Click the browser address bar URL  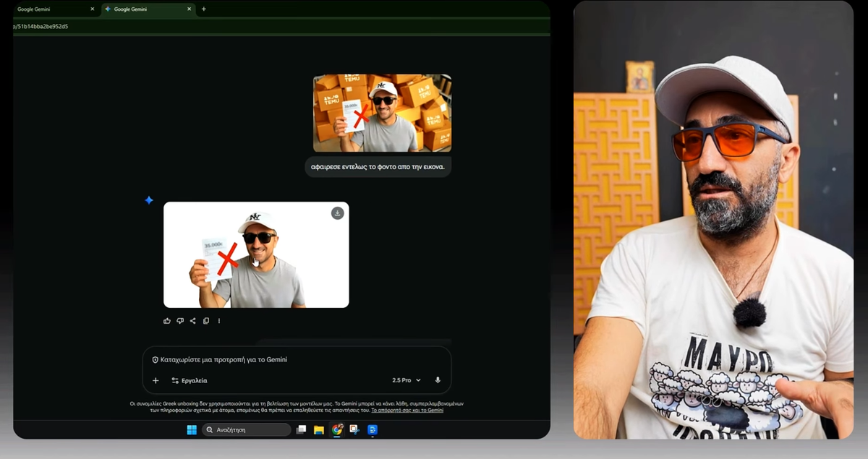coord(41,26)
